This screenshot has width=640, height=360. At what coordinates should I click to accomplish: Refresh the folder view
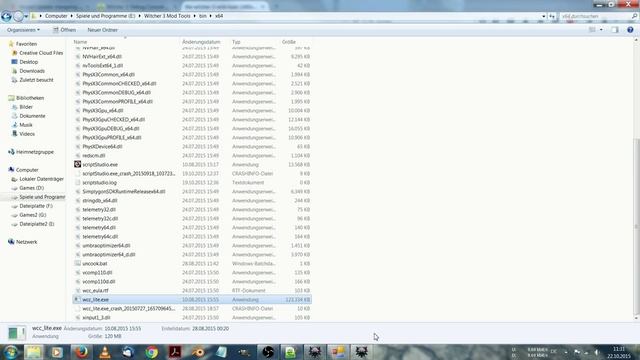[x=552, y=16]
